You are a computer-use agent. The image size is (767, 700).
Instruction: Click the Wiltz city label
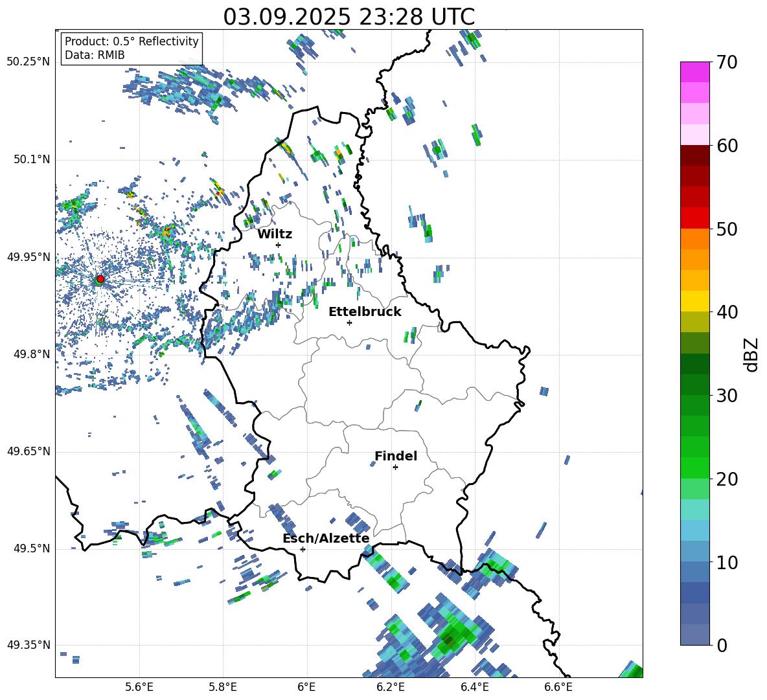275,234
